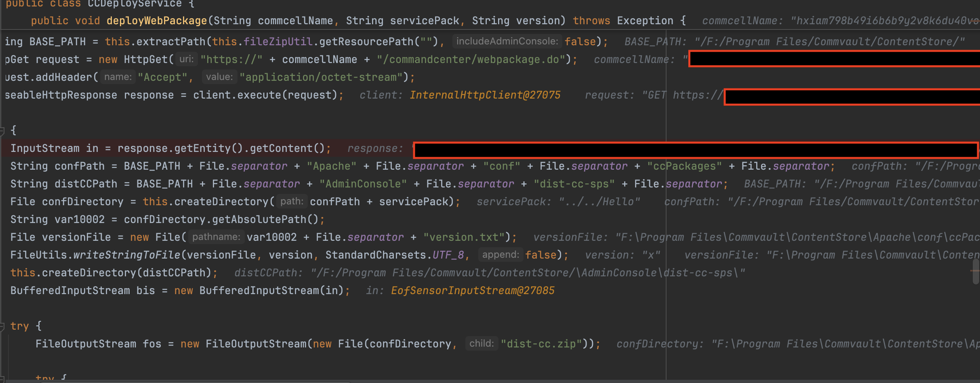Click the includeAdminConsole: parameter hint
This screenshot has width=980, height=383.
(507, 41)
